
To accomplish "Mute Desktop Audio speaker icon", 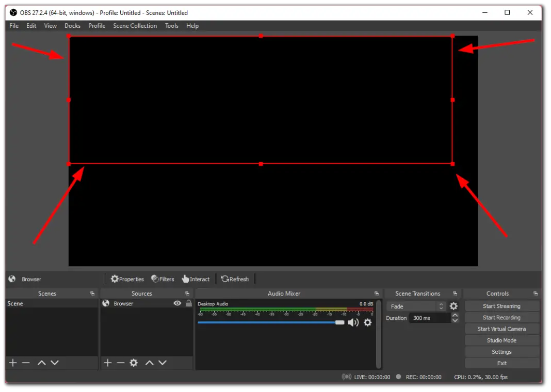I will [x=353, y=322].
